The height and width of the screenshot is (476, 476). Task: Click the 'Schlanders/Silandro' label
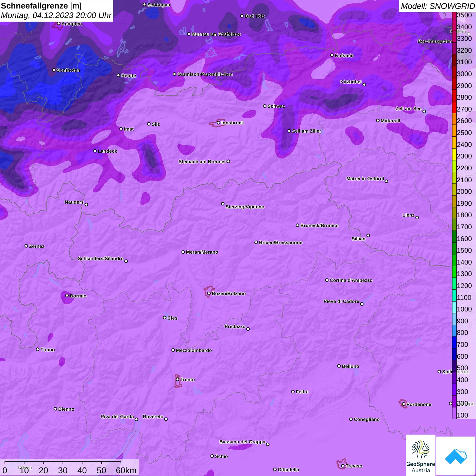(101, 258)
